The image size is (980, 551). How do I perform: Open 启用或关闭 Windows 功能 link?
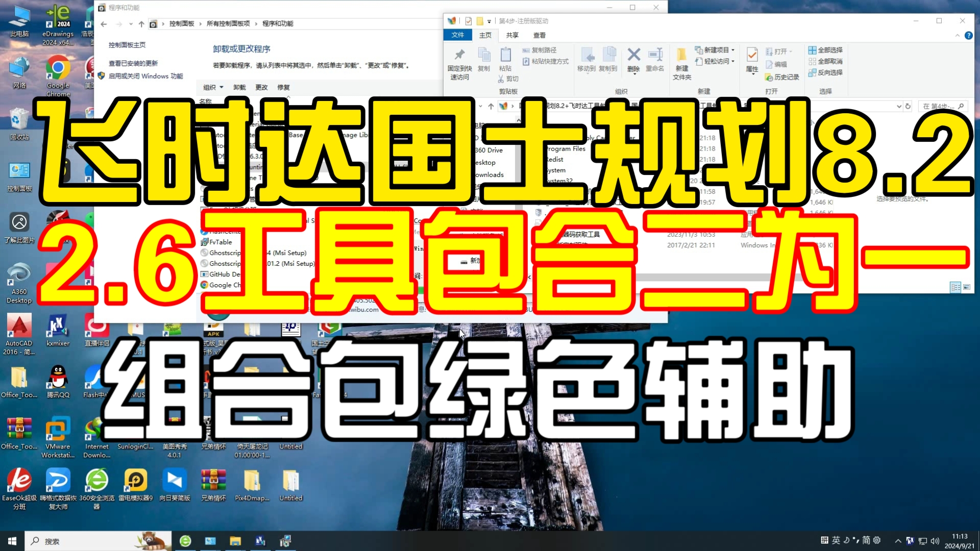(145, 76)
